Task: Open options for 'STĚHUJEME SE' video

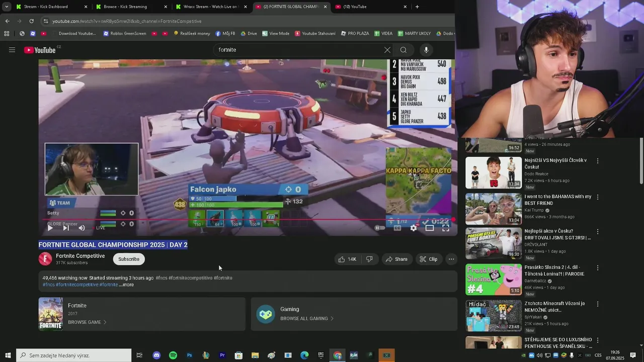Action: (x=598, y=340)
